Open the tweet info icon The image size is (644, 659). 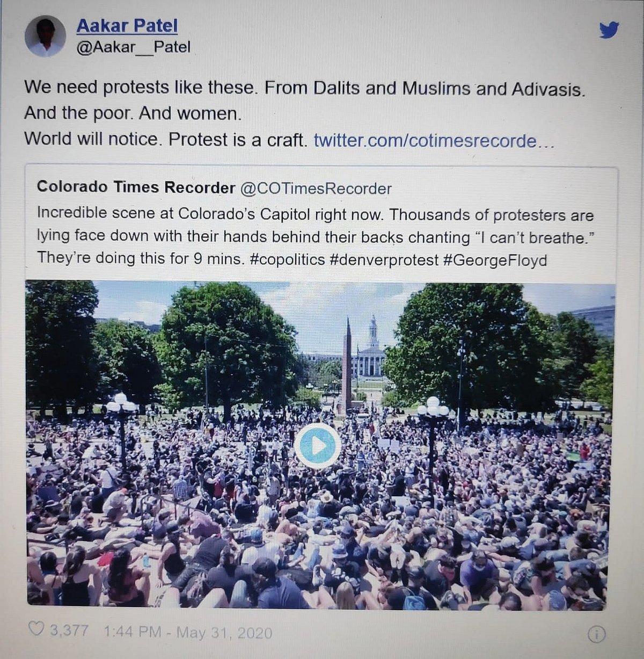(596, 634)
